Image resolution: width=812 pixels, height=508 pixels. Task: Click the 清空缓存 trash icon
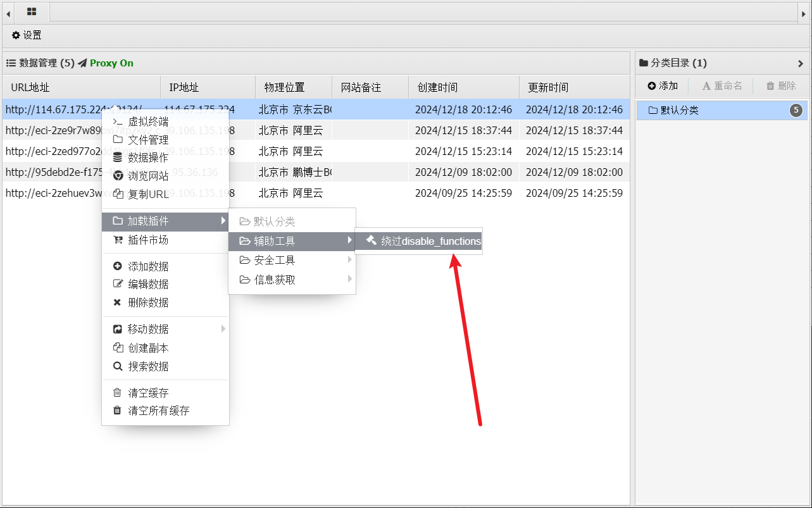pyautogui.click(x=117, y=393)
